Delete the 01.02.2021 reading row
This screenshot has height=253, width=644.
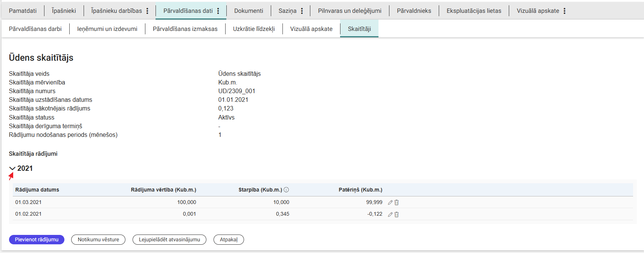tap(397, 215)
